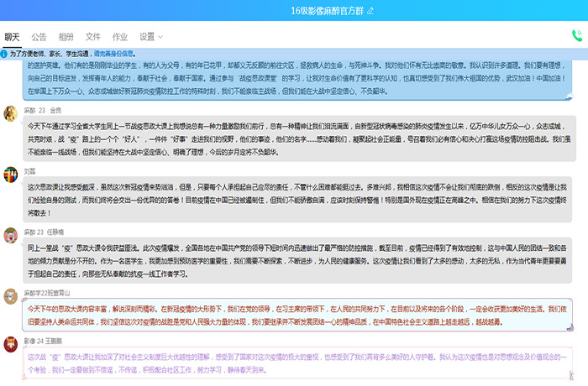
Task: Start a group voice call via phone icon
Action: point(576,35)
